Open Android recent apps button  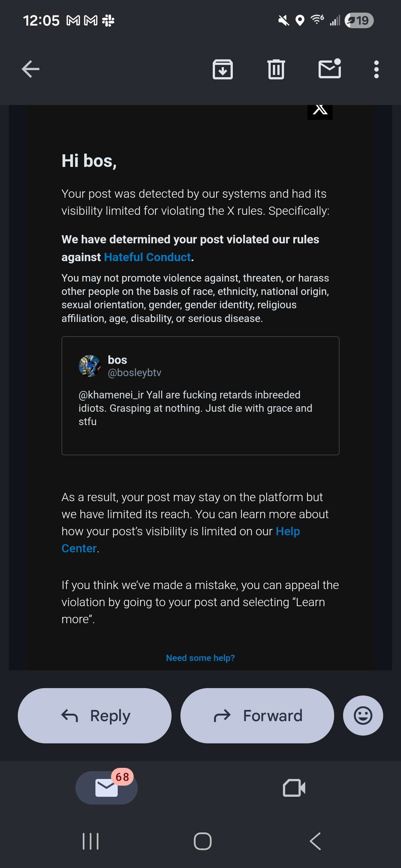[x=91, y=841]
